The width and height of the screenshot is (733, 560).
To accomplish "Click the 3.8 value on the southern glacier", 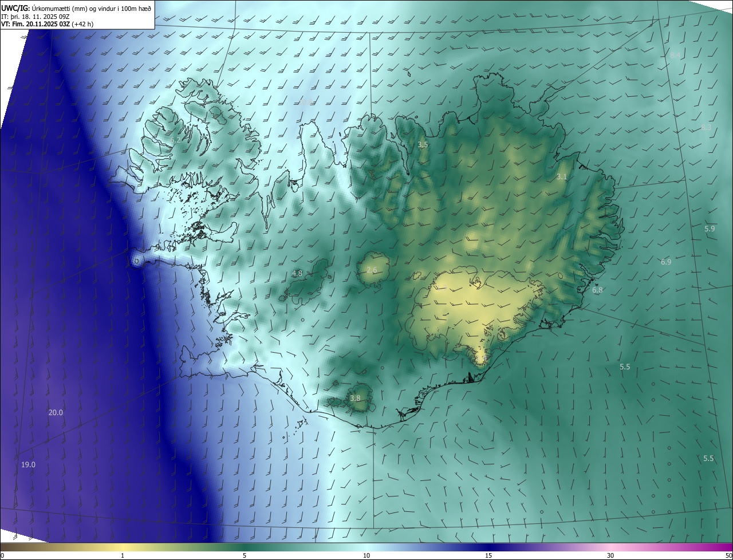I will [x=355, y=398].
